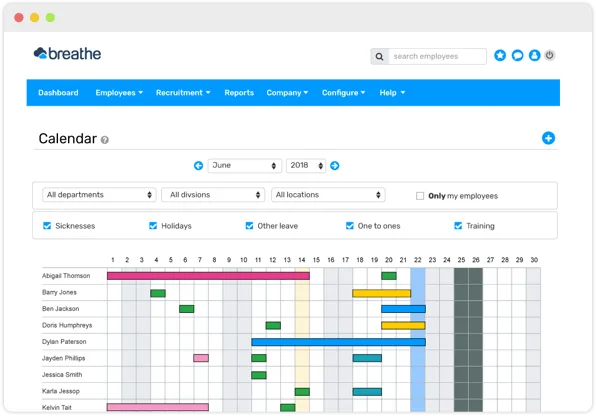
Task: Click Jessica Smith's green block
Action: (x=259, y=375)
